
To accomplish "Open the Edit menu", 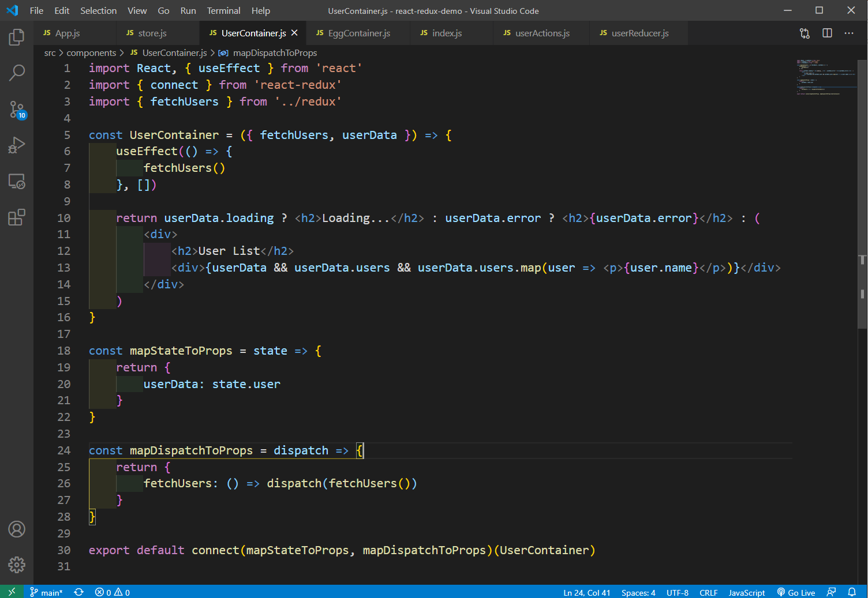I will tap(62, 10).
